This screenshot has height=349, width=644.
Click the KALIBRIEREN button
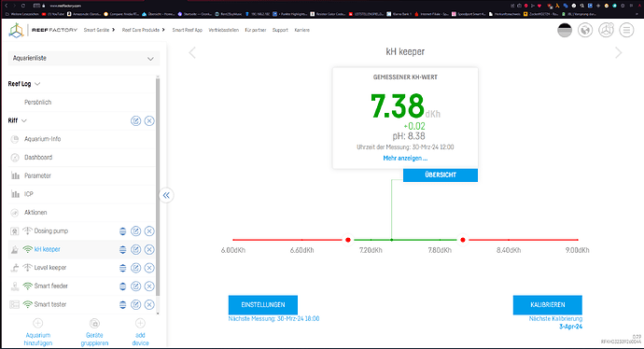(x=548, y=304)
